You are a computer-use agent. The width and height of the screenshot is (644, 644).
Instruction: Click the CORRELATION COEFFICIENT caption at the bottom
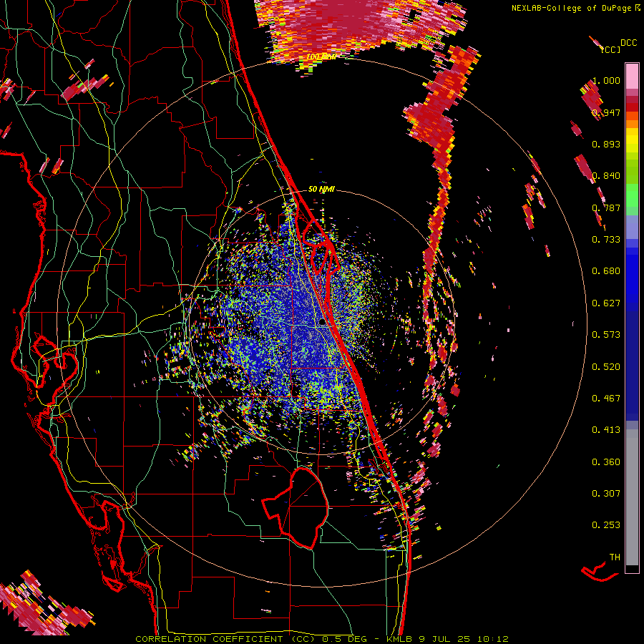321,639
